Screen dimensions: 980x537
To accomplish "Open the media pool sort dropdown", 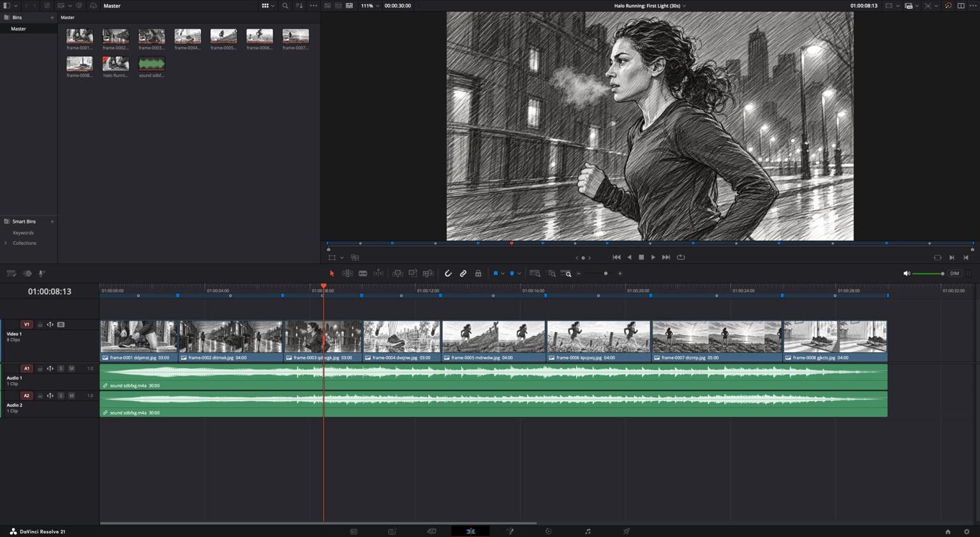I will pyautogui.click(x=299, y=6).
